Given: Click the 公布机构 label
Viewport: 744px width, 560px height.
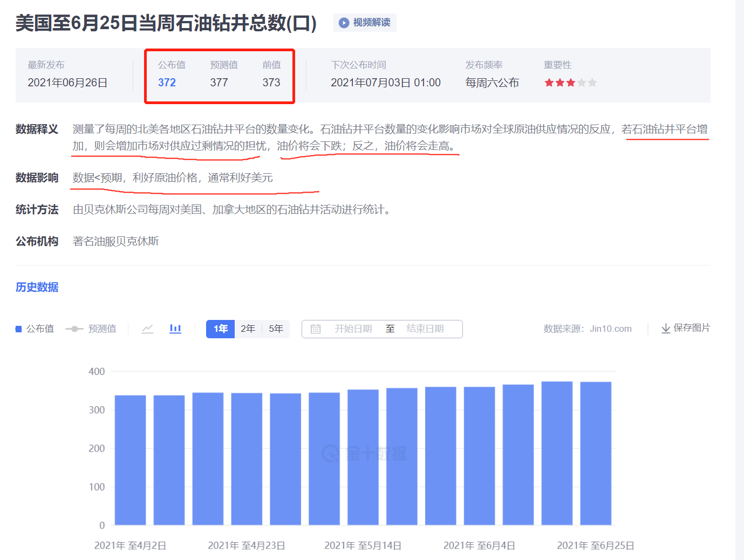Looking at the screenshot, I should (37, 241).
